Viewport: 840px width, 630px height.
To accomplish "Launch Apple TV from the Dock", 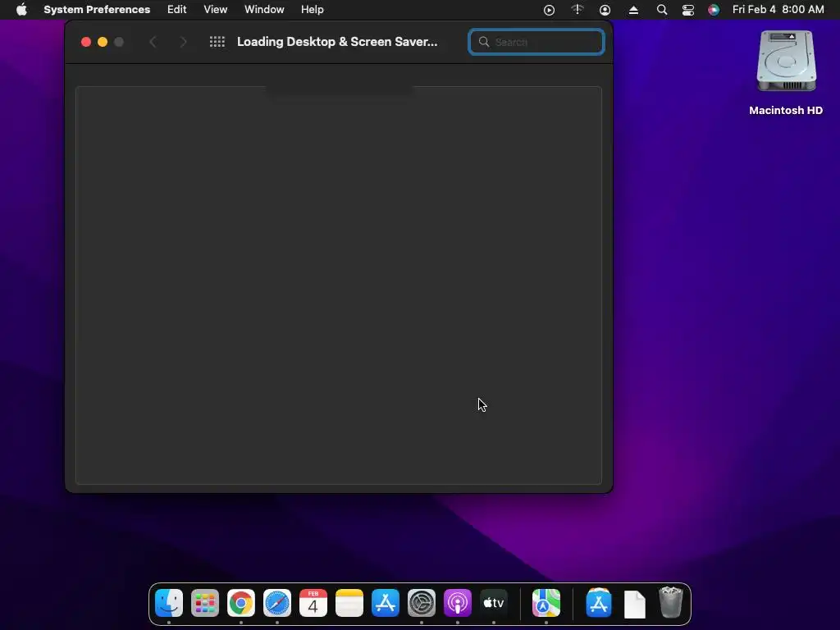I will [493, 603].
